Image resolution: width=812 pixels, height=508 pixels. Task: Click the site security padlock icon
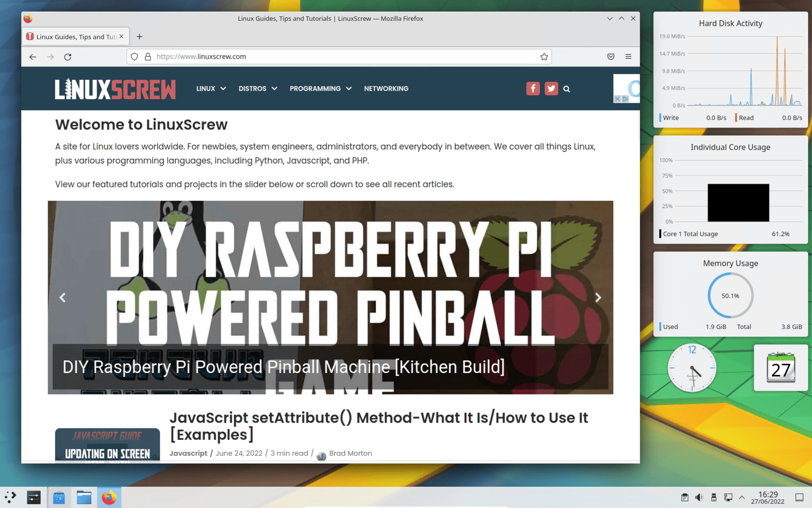click(x=148, y=57)
